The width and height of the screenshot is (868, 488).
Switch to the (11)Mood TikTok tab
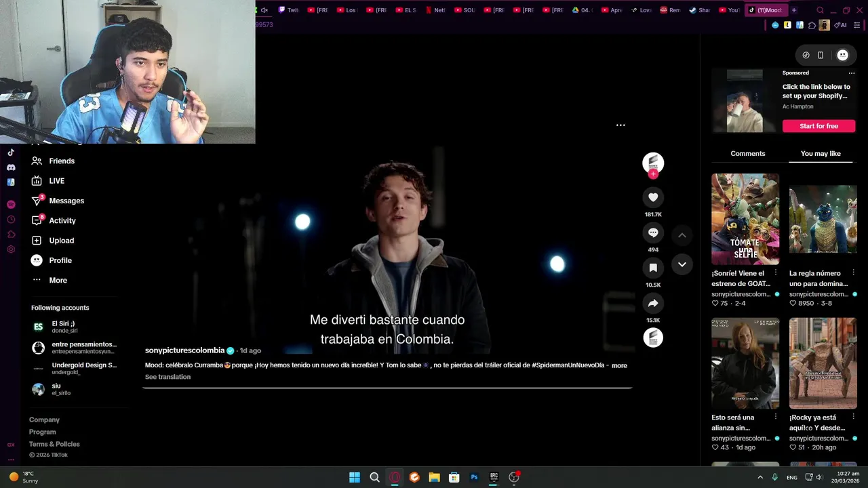point(766,10)
